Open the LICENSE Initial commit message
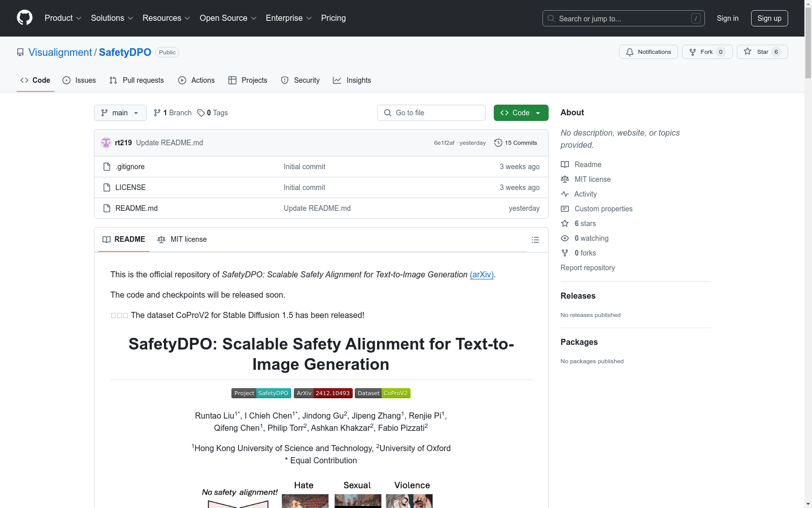The image size is (812, 508). (304, 187)
